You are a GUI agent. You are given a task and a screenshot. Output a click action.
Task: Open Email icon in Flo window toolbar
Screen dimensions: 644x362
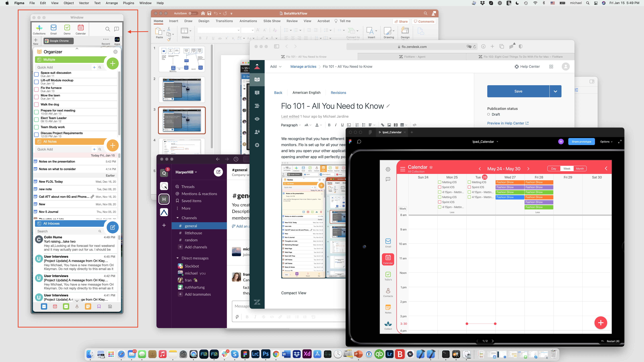click(x=53, y=29)
